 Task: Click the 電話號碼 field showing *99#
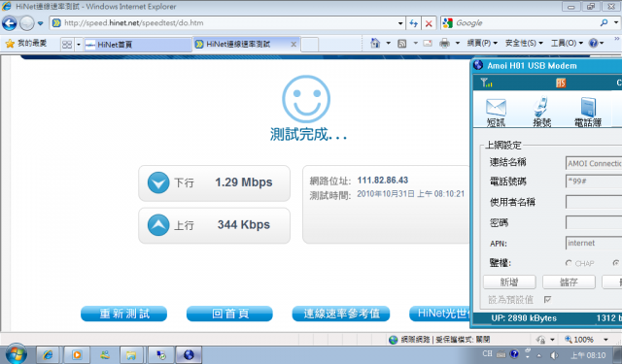click(594, 182)
